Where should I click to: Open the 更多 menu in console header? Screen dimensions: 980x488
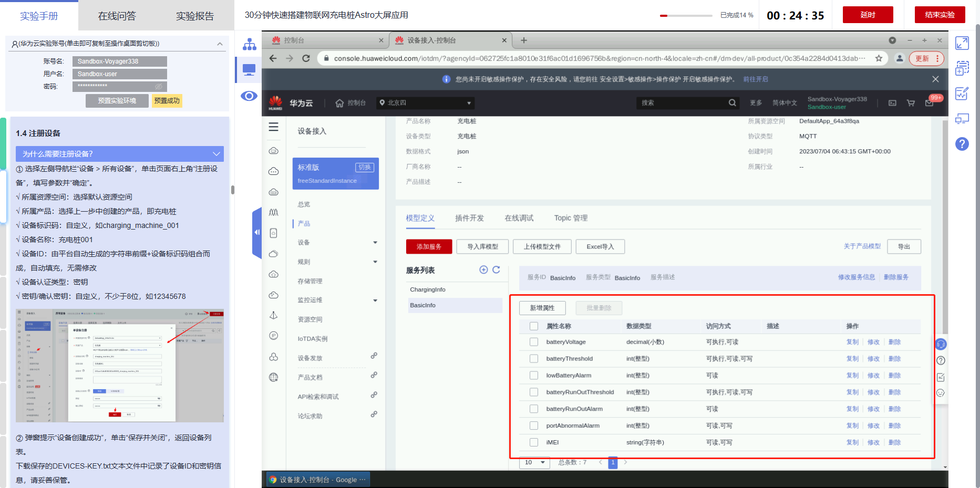click(756, 103)
